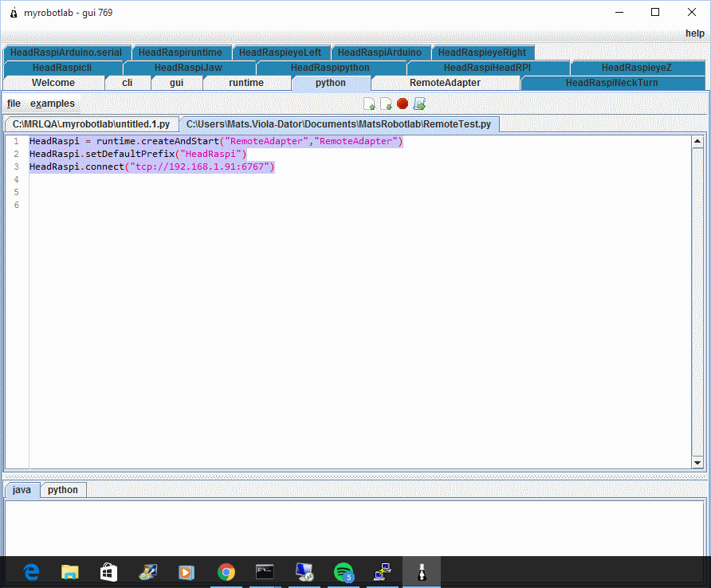Click the HeadRaspi.connect tcp line
The height and width of the screenshot is (588, 711).
(x=152, y=167)
